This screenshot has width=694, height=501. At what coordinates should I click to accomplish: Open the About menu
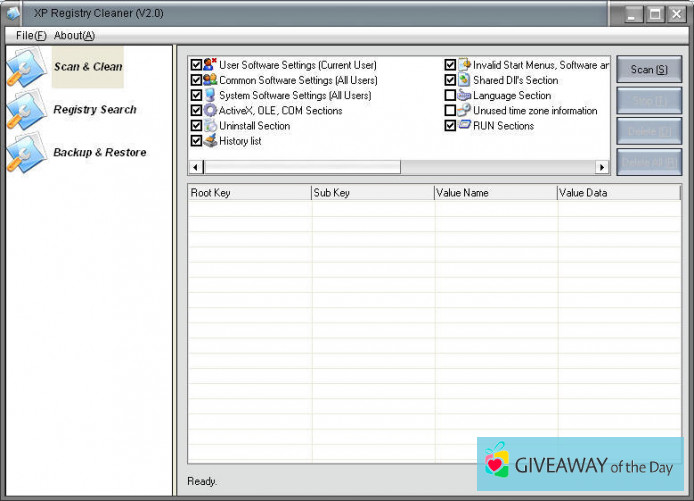click(x=74, y=35)
